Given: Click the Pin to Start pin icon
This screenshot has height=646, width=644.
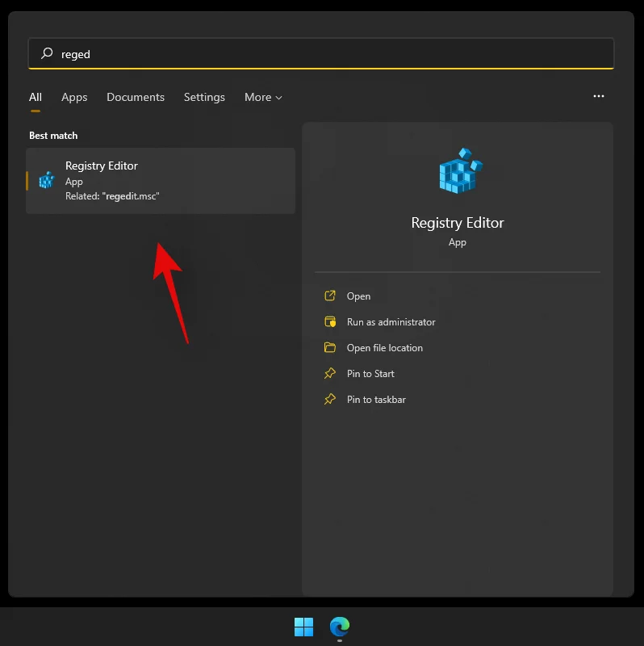Looking at the screenshot, I should pos(330,373).
